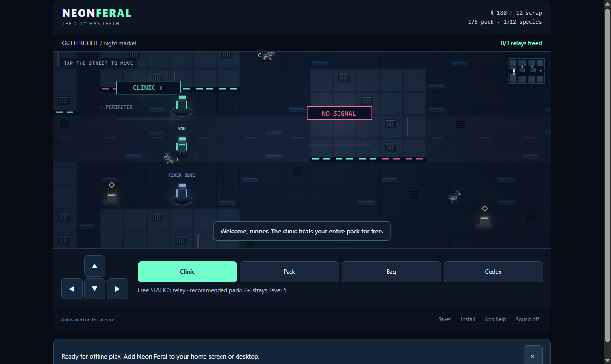Image resolution: width=611 pixels, height=364 pixels.
Task: Open the Pack tab
Action: (289, 272)
